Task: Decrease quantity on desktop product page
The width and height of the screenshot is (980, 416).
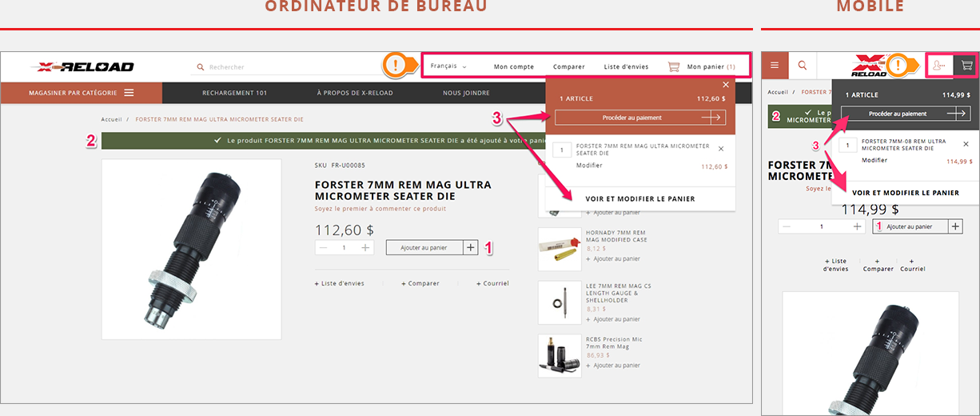Action: (323, 248)
